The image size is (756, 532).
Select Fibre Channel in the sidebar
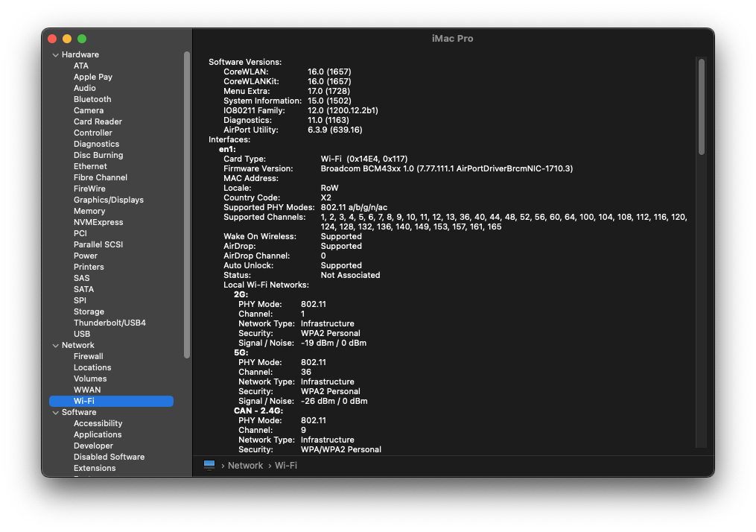pyautogui.click(x=101, y=177)
